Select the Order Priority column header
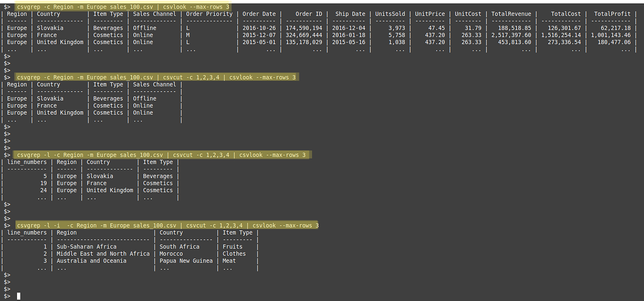The width and height of the screenshot is (644, 301). click(209, 14)
